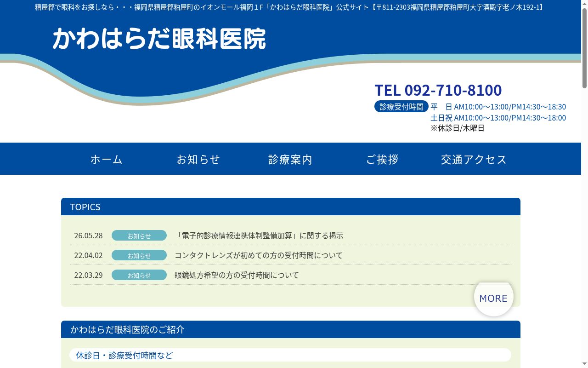Click the date 22.04.02 in TOPICS

click(x=88, y=255)
